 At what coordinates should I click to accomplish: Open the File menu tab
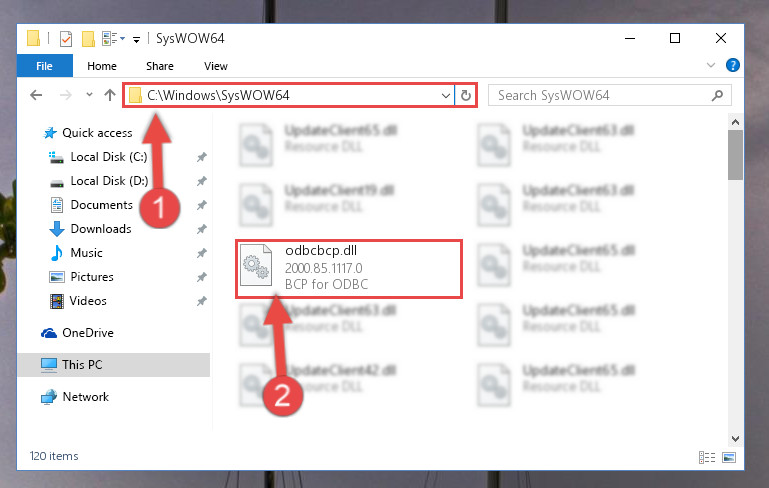(x=44, y=66)
